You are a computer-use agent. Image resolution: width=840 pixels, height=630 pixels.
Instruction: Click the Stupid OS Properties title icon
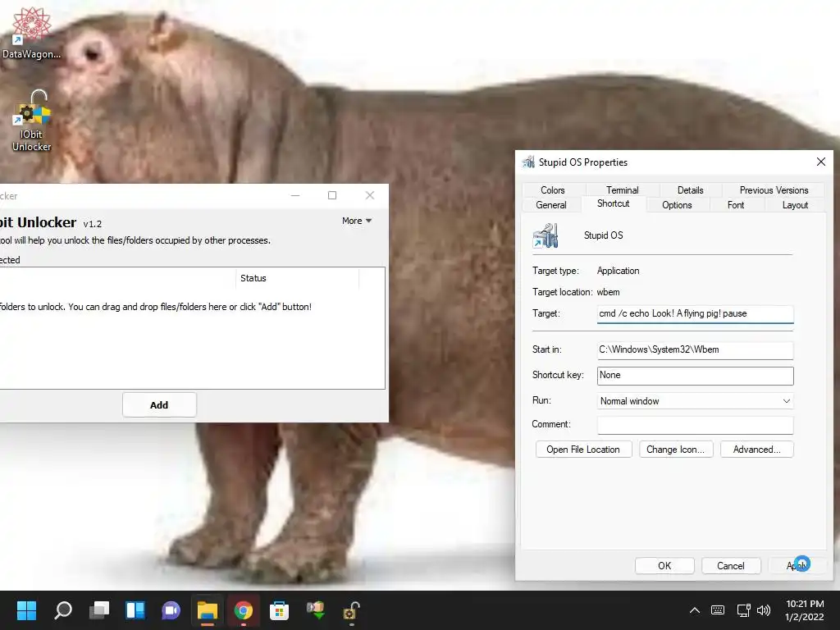[529, 162]
